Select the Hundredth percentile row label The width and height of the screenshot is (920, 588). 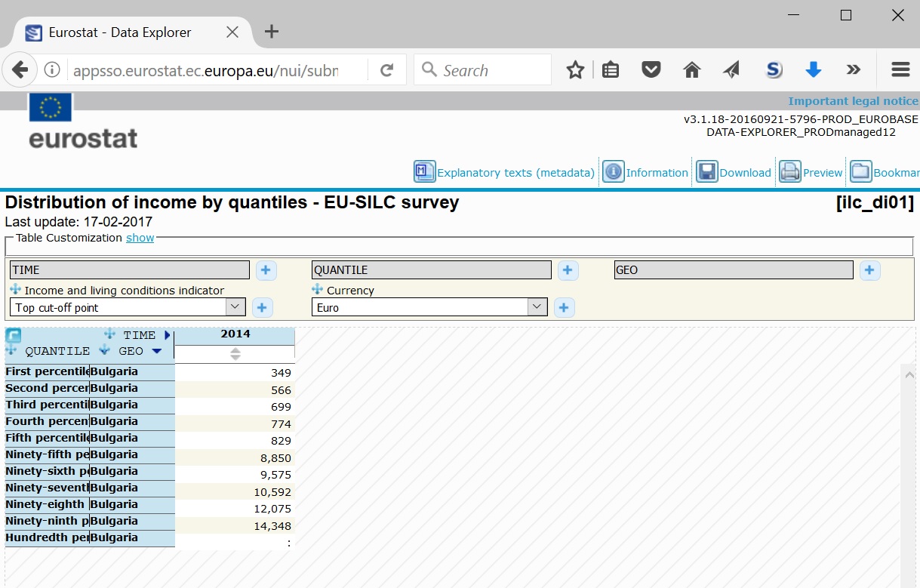click(x=47, y=537)
